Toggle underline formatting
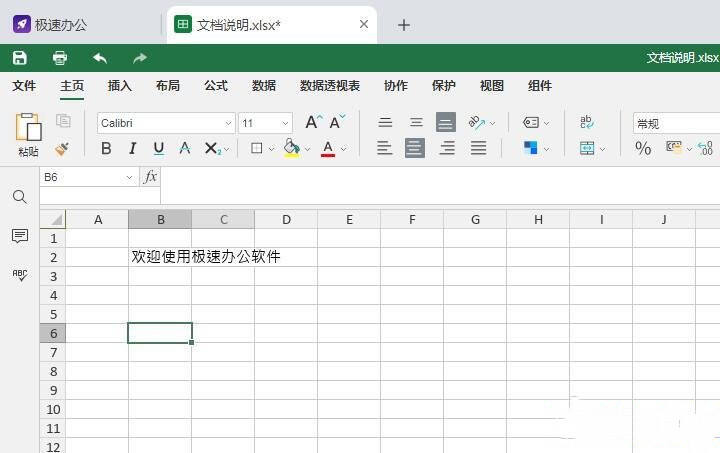 159,148
